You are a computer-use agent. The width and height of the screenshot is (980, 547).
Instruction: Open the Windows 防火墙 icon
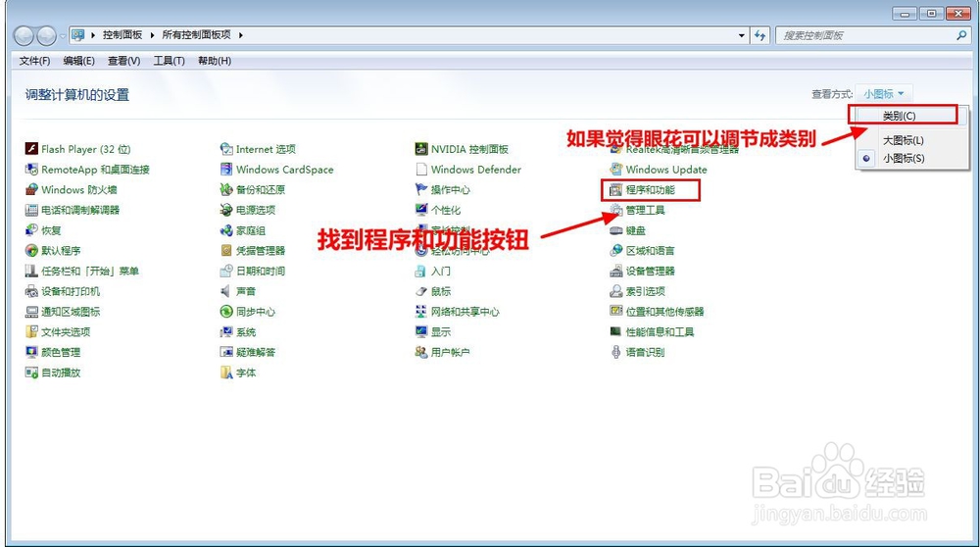pos(31,189)
